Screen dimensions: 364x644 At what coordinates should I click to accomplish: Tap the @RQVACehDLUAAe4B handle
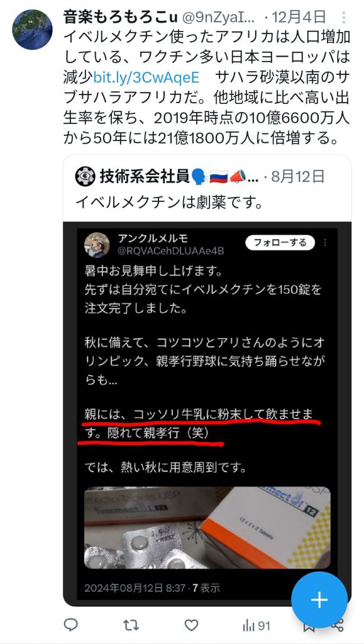pyautogui.click(x=171, y=251)
